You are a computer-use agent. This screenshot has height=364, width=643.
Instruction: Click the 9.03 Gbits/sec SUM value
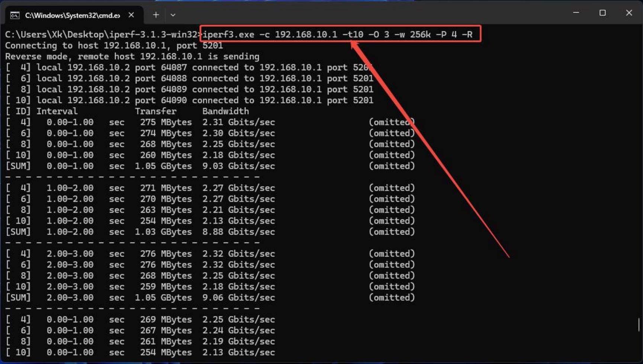(238, 166)
